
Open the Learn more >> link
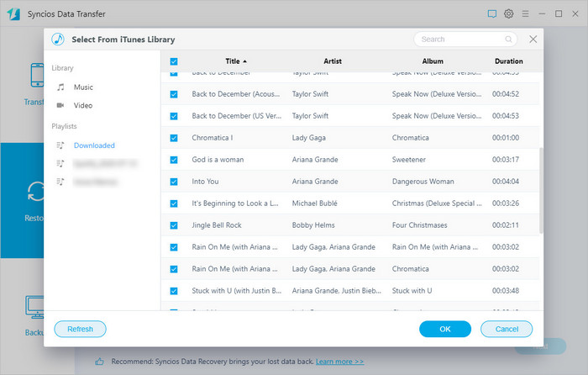(339, 362)
